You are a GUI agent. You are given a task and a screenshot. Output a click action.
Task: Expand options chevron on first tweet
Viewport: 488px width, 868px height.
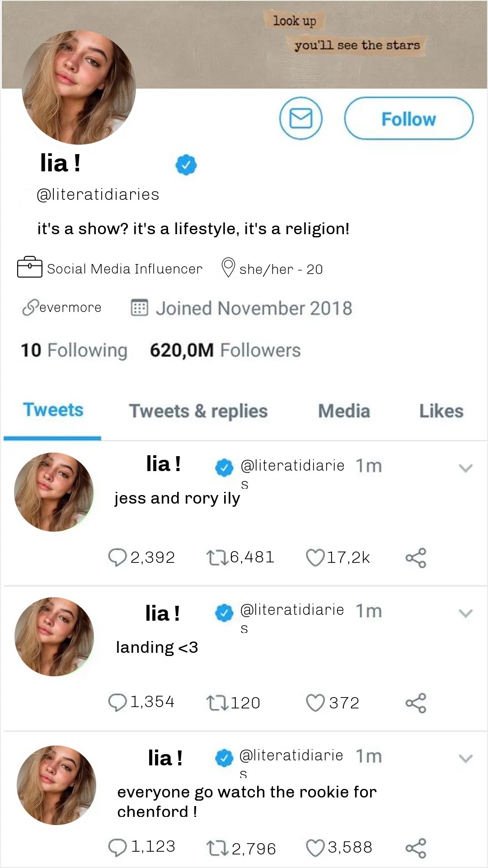coord(465,468)
